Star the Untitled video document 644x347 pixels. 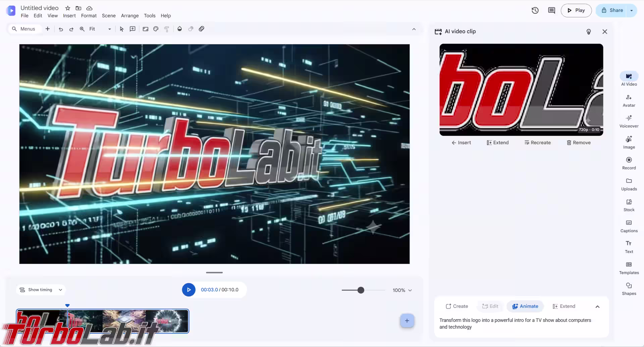pos(68,8)
